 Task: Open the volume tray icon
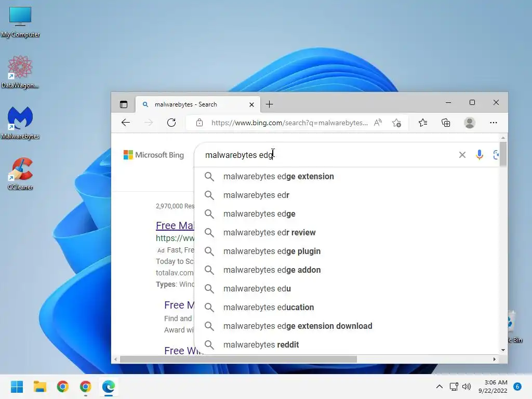click(x=467, y=387)
